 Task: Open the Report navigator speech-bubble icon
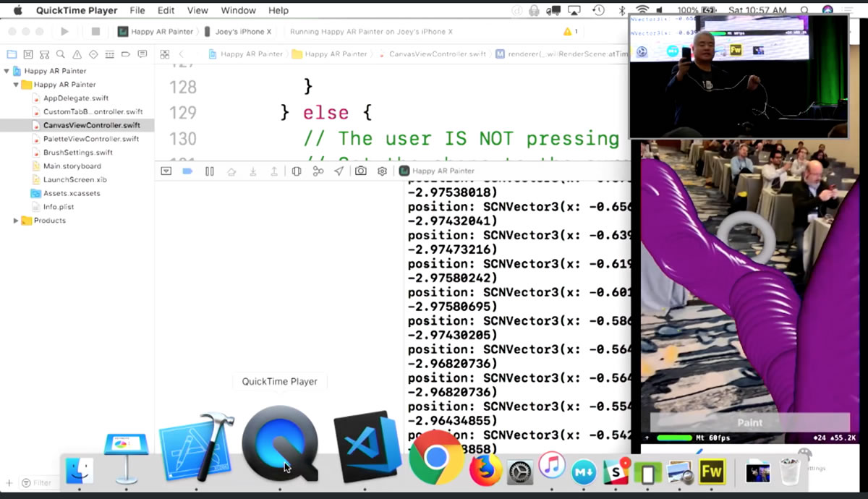coord(142,54)
